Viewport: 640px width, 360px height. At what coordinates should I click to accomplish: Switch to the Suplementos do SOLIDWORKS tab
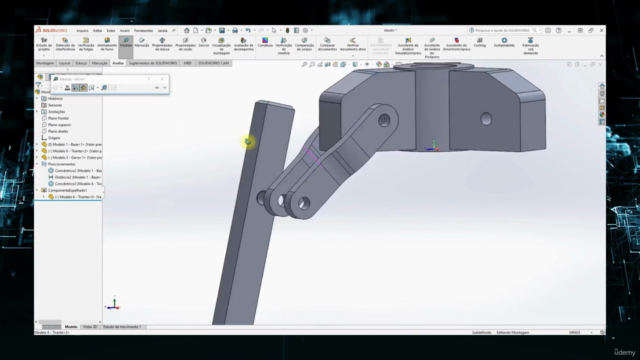click(153, 63)
